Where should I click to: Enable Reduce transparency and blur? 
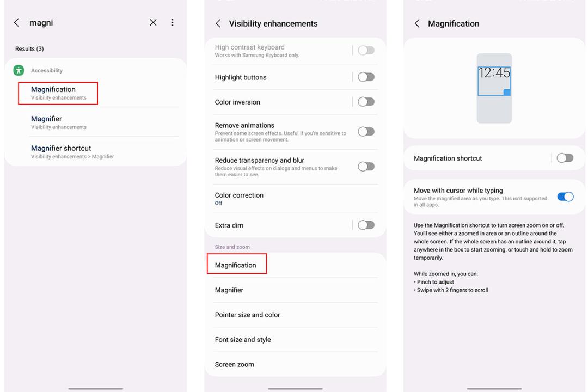pyautogui.click(x=366, y=167)
